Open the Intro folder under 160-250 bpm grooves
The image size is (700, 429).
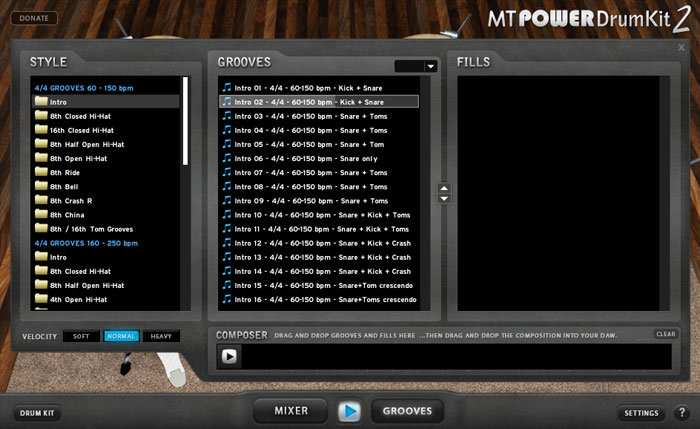point(106,257)
